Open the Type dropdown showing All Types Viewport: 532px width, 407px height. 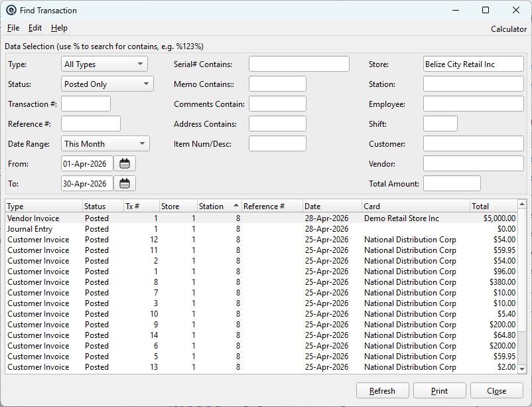(105, 64)
